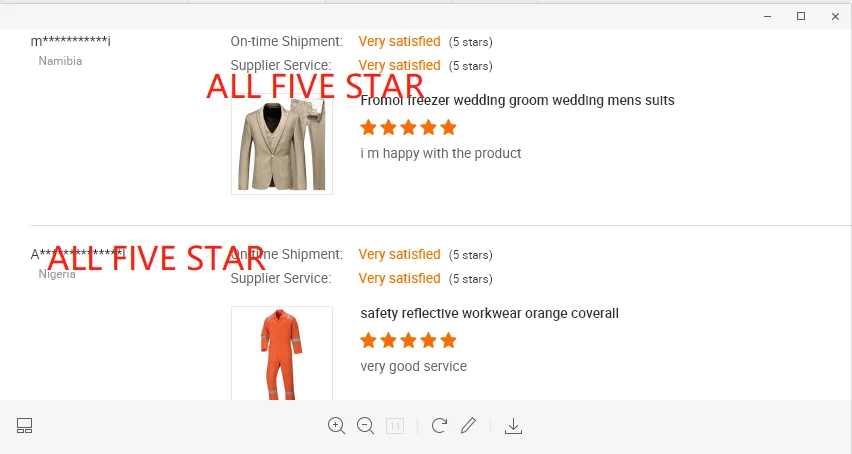Image resolution: width=852 pixels, height=454 pixels.
Task: Rotate the image clockwise
Action: click(x=439, y=426)
